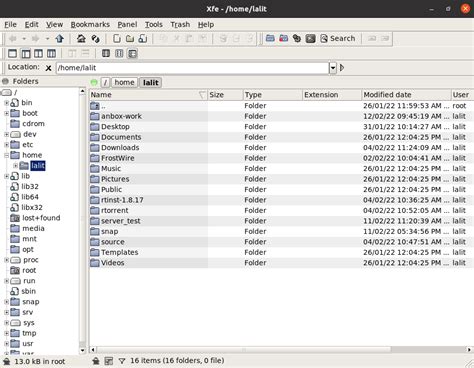The height and width of the screenshot is (368, 474).
Task: Expand the usr folder in the tree
Action: 6,344
